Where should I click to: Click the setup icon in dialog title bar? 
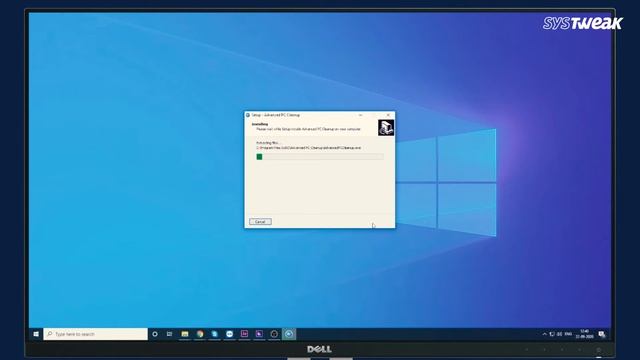pyautogui.click(x=248, y=115)
